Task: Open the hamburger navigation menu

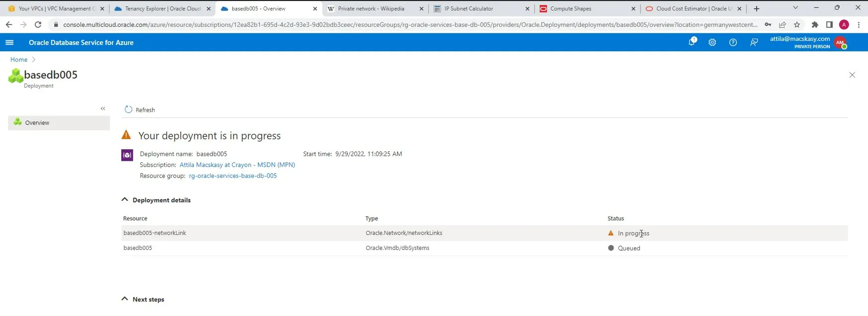Action: pos(9,42)
